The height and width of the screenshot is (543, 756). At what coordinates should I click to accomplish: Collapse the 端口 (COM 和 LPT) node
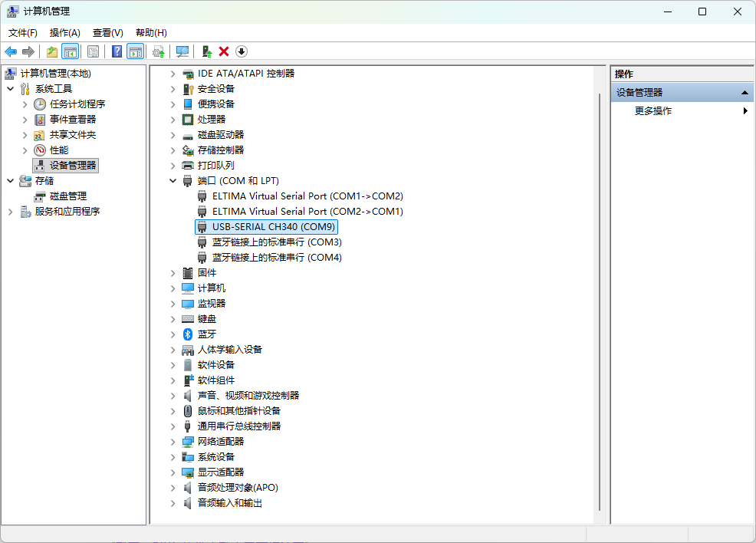pyautogui.click(x=173, y=181)
